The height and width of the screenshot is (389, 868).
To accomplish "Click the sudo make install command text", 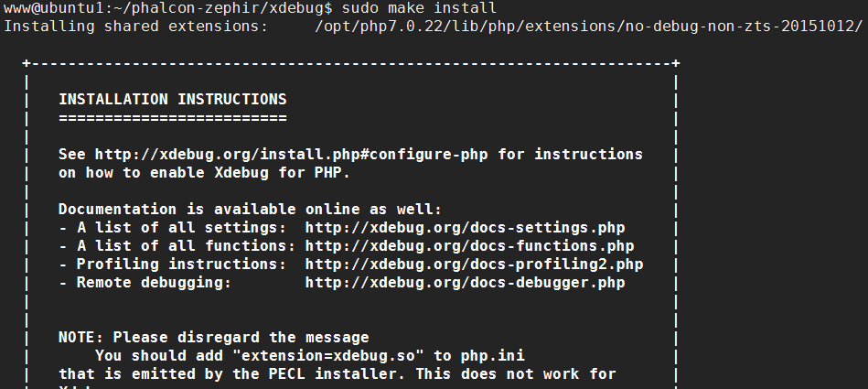I will [x=419, y=8].
